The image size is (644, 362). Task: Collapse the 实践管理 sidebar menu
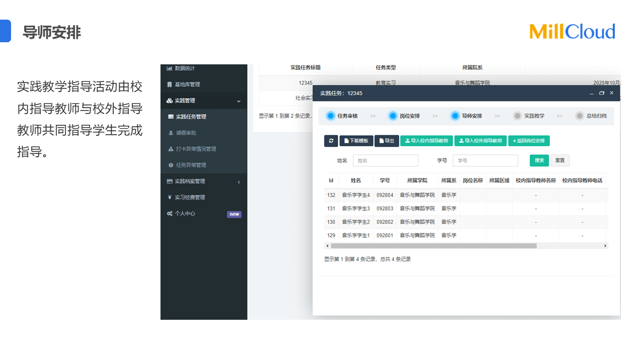pos(238,101)
